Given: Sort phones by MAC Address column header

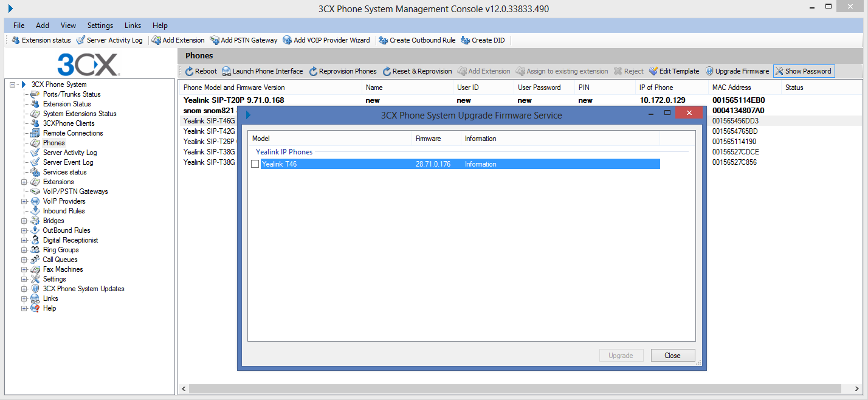Looking at the screenshot, I should tap(744, 88).
